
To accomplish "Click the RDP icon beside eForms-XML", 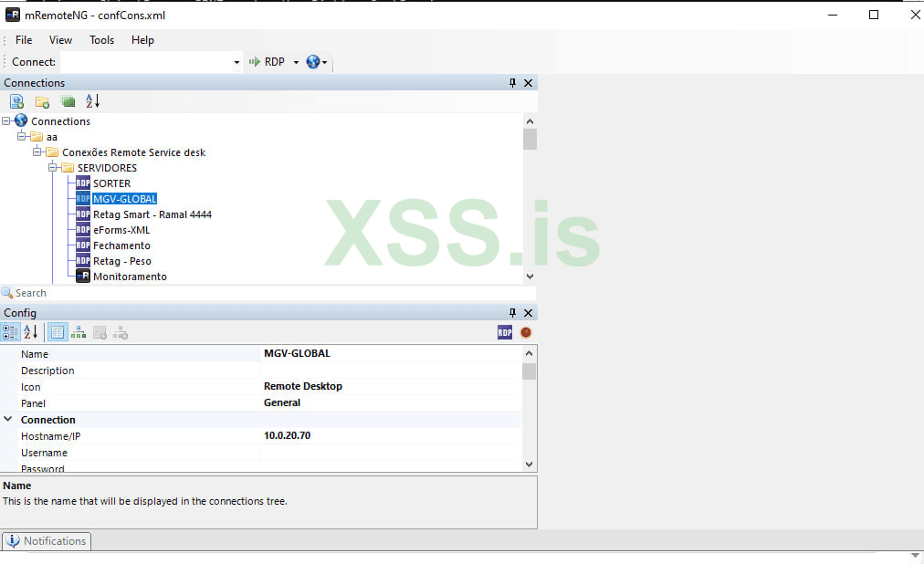I will point(83,230).
